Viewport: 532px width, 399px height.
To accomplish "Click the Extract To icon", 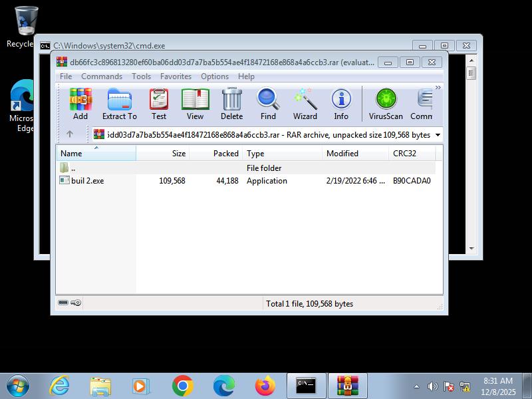I will pos(120,104).
